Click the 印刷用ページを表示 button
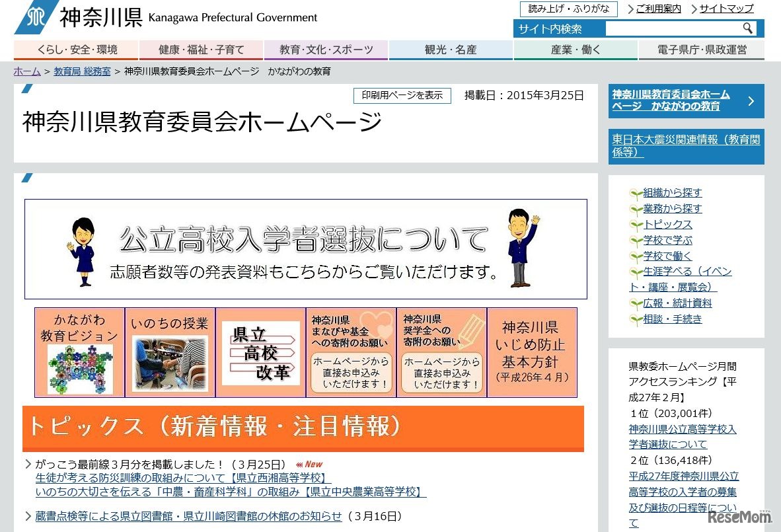Image resolution: width=781 pixels, height=532 pixels. (x=402, y=96)
